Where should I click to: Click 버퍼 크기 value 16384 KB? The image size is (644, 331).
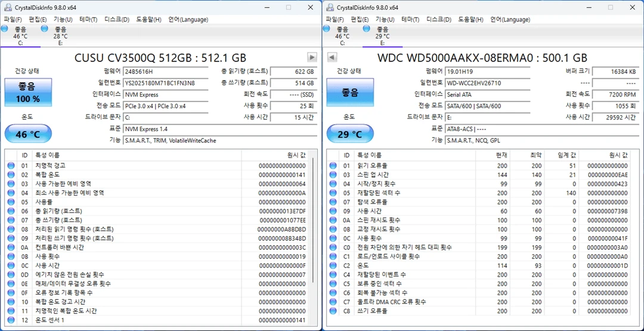615,72
